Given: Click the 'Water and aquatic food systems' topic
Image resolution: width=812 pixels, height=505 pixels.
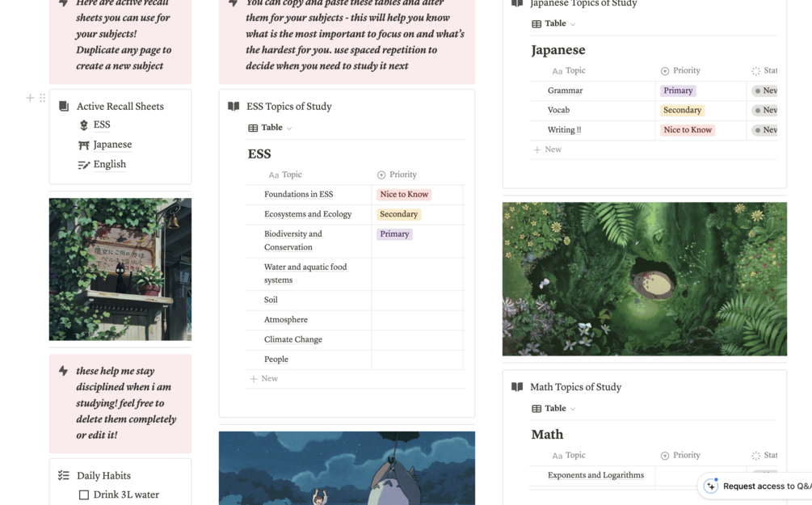Looking at the screenshot, I should (x=305, y=273).
